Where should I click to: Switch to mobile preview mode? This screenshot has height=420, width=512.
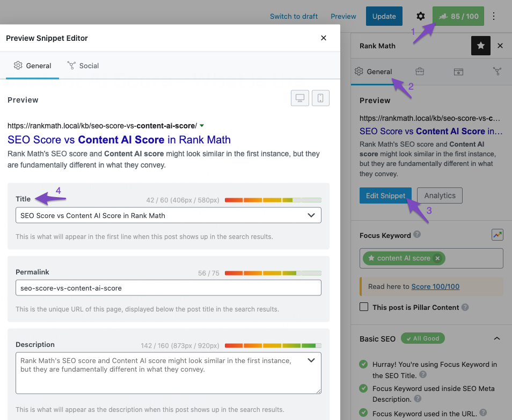(x=320, y=98)
